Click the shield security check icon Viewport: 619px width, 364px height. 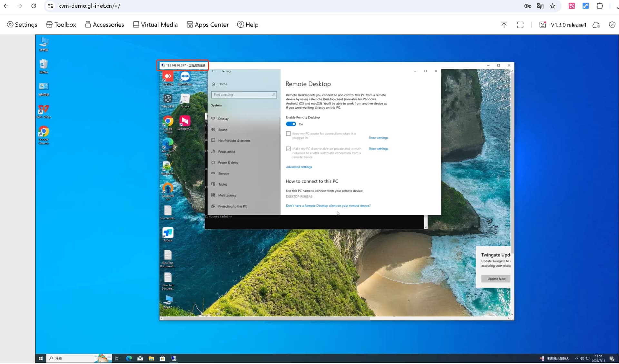tap(612, 25)
